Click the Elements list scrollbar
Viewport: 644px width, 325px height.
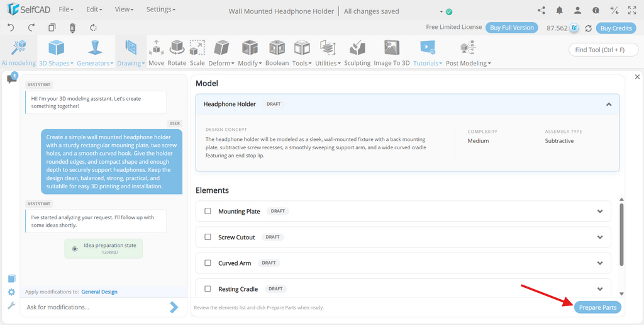click(x=621, y=234)
